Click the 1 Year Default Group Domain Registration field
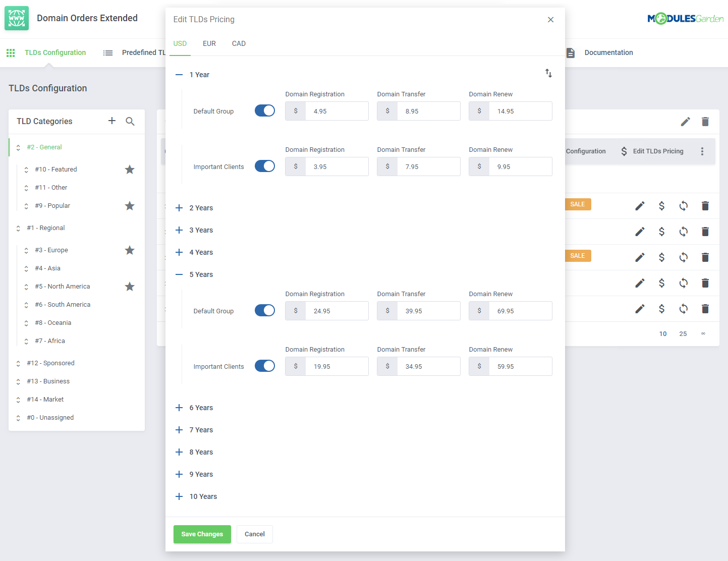 click(x=336, y=111)
